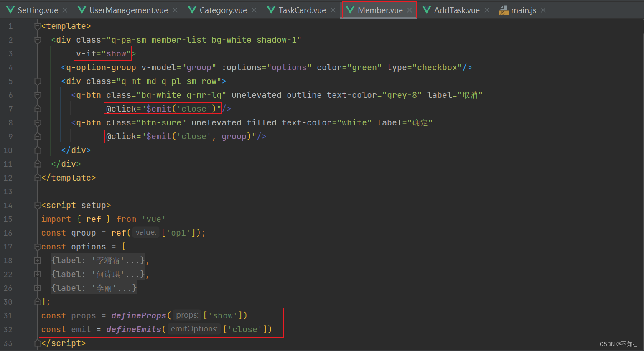
Task: Close the TaskCard.vue tab
Action: (333, 10)
